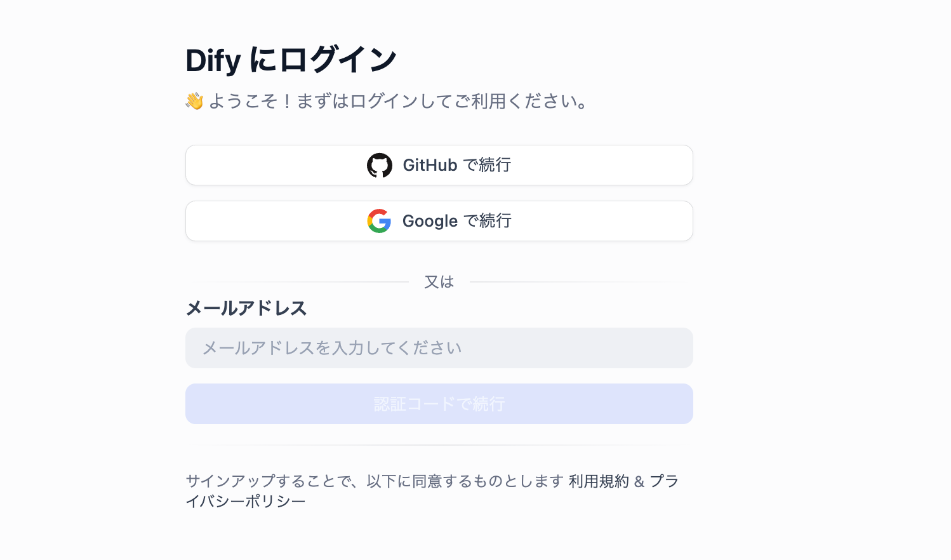This screenshot has height=560, width=951.
Task: Click the 'GitHub で続行' label text
Action: coord(457,165)
